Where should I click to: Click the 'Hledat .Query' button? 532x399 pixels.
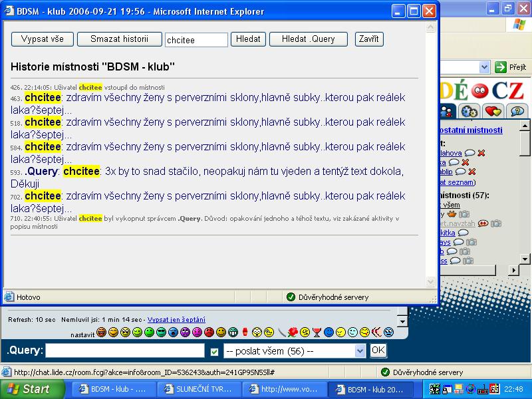coord(308,39)
